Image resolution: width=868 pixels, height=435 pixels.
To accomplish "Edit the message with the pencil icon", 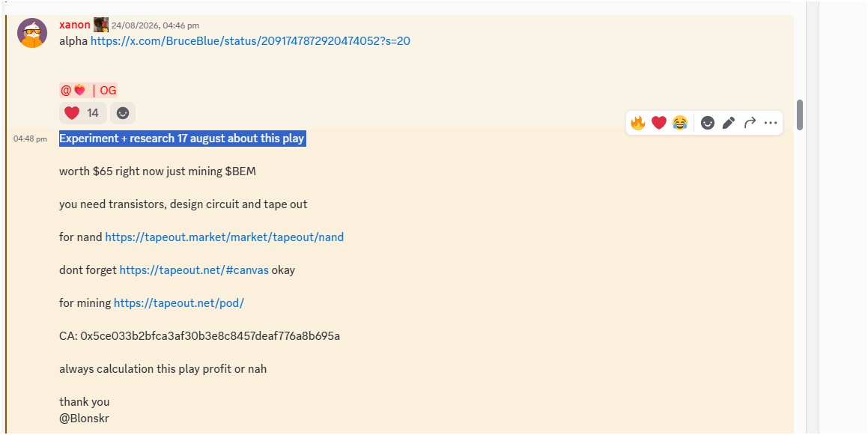I will coord(729,123).
